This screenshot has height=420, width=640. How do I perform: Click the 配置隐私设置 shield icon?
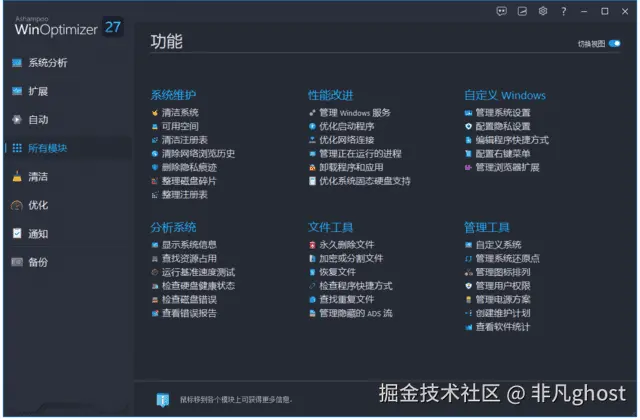point(468,127)
